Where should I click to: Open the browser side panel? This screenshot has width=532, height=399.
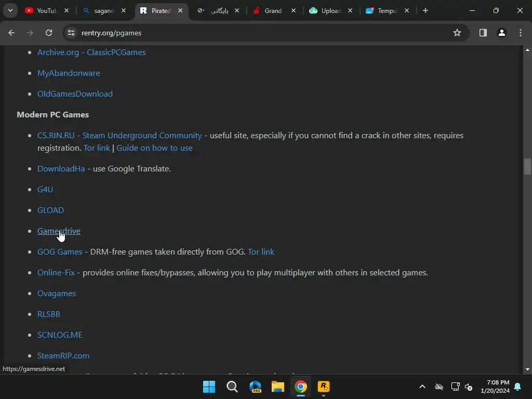483,33
